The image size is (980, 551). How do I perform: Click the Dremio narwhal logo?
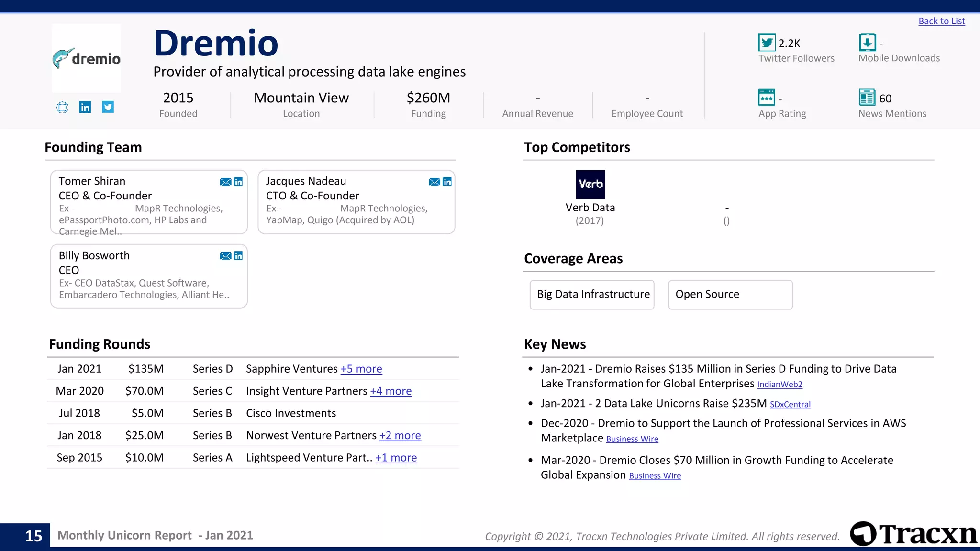click(x=86, y=58)
